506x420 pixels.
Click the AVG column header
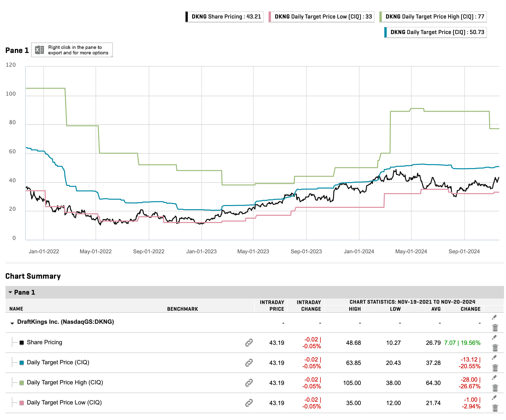tap(436, 309)
